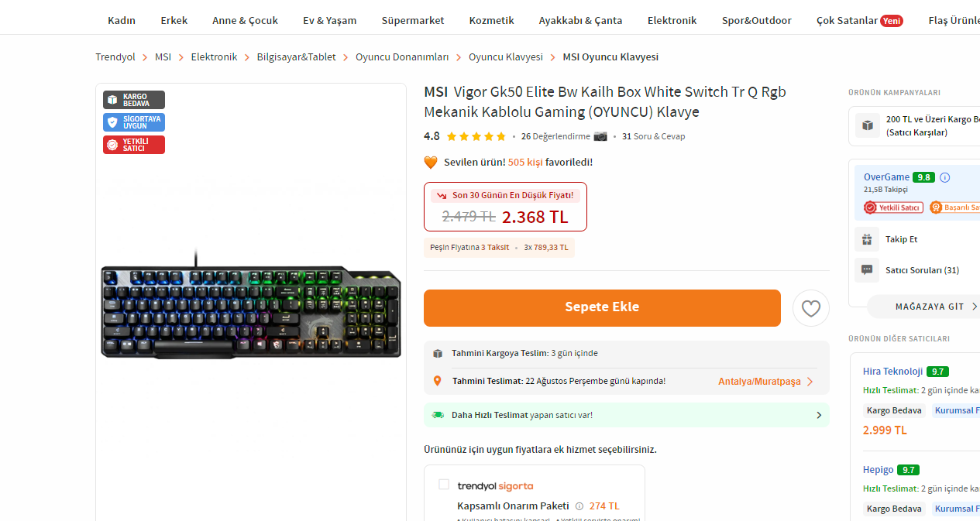The width and height of the screenshot is (980, 521).
Task: Click the fast delivery truck icon
Action: click(x=438, y=415)
